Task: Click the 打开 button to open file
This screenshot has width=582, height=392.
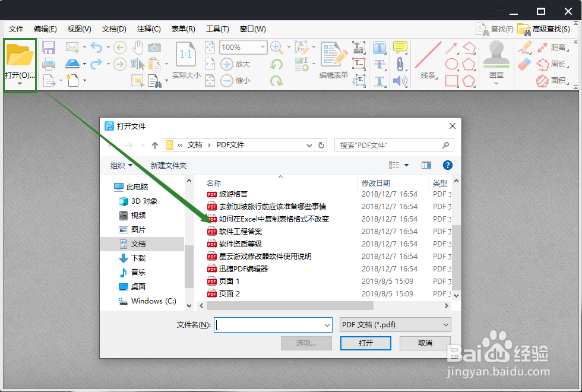Action: (365, 343)
